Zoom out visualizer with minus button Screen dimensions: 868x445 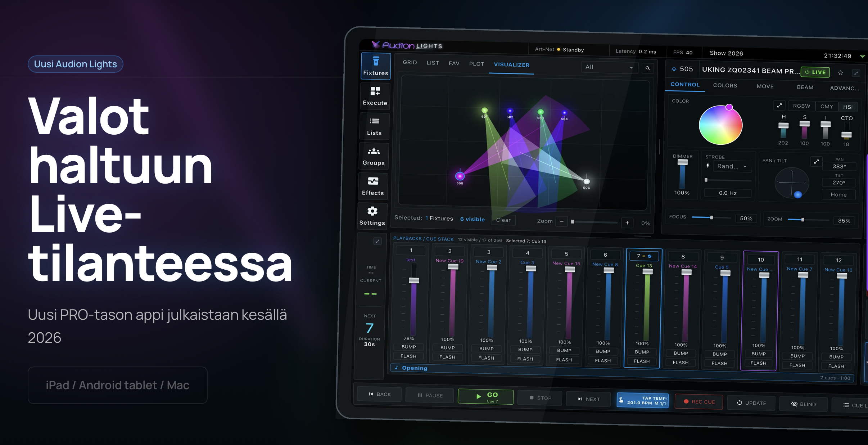point(561,221)
